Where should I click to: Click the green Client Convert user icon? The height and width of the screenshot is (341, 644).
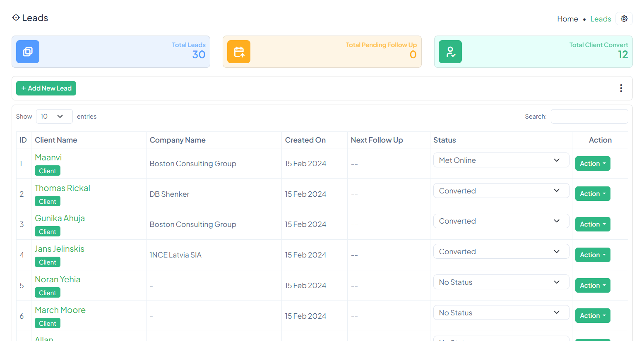450,52
